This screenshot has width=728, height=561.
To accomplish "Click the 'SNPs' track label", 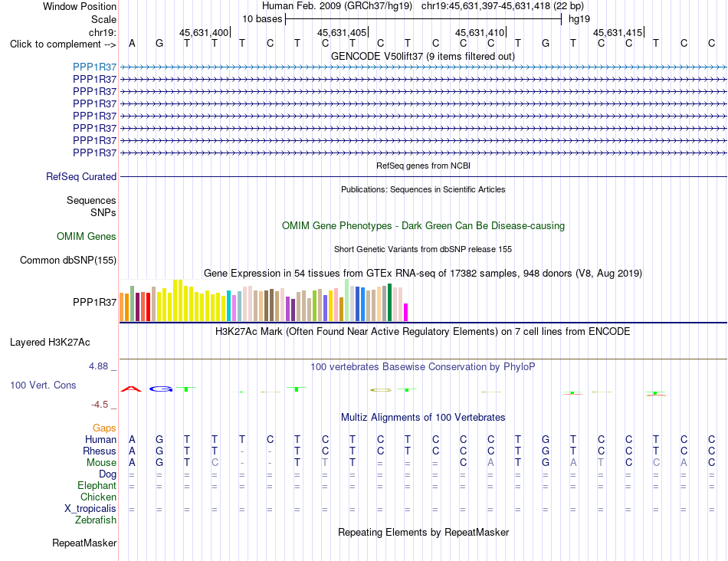I will tap(103, 212).
